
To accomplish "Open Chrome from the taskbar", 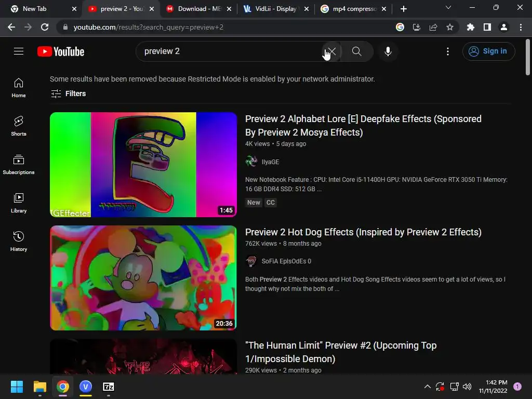I will [x=63, y=387].
